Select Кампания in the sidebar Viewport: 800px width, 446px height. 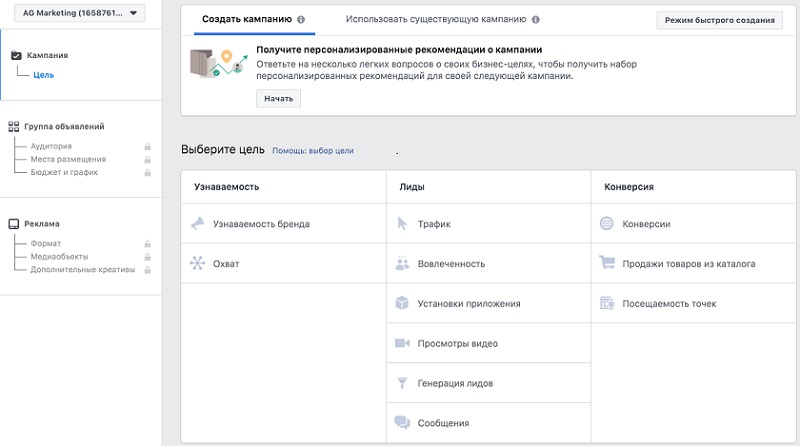click(x=47, y=55)
